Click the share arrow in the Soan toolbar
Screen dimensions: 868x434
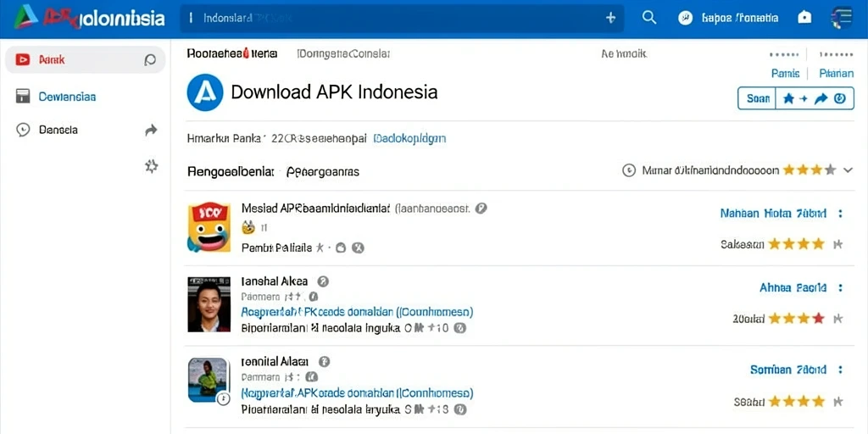coord(821,98)
